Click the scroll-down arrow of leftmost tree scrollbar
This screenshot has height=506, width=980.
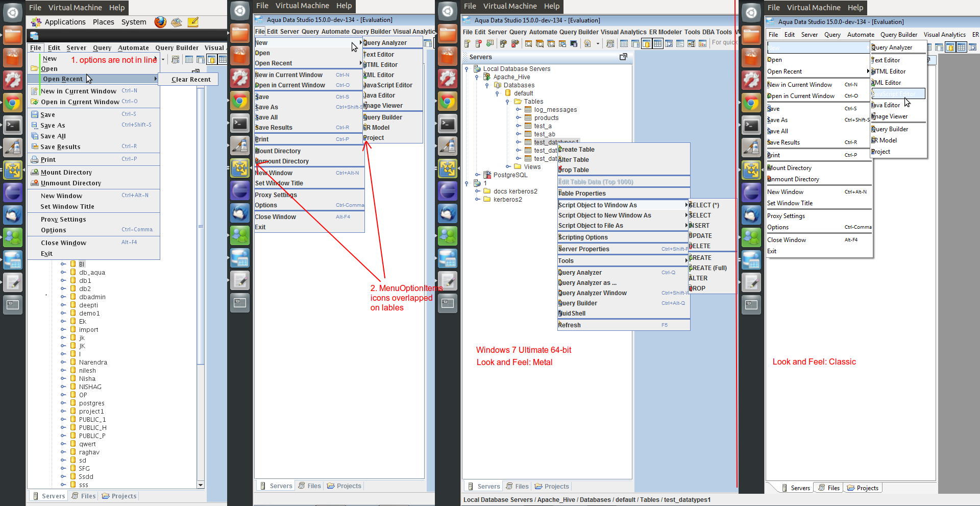[201, 485]
